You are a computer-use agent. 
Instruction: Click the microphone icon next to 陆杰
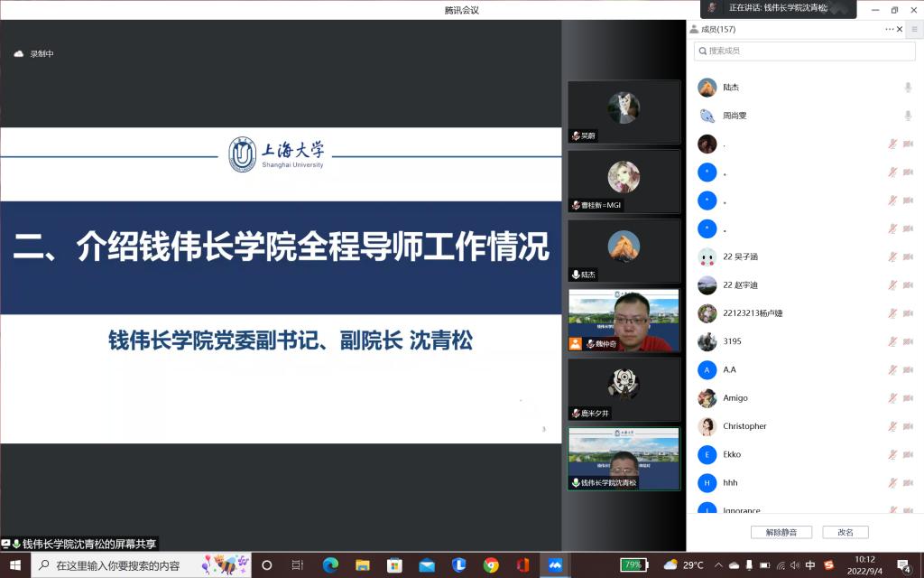point(908,88)
